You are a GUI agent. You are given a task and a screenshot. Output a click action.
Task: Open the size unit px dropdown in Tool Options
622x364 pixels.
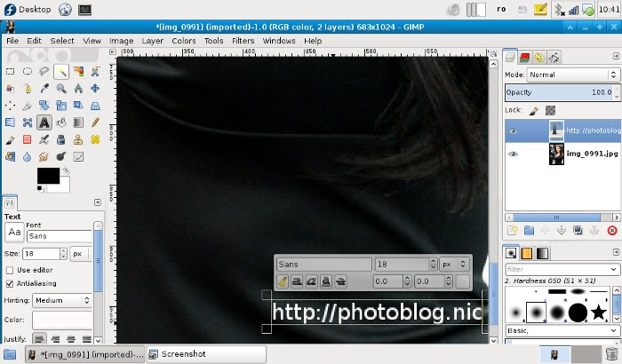pos(80,253)
